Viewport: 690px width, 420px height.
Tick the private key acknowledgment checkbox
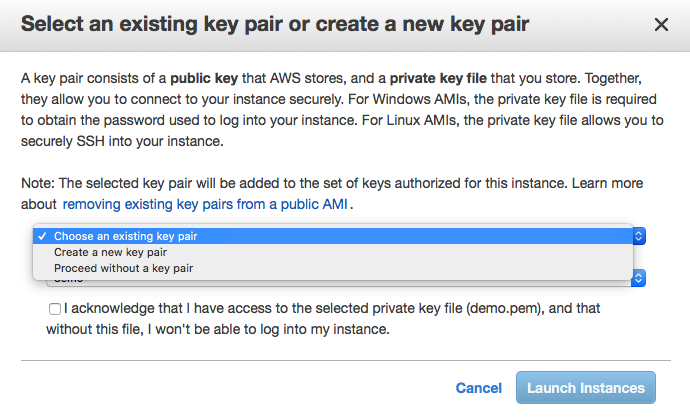tap(54, 310)
